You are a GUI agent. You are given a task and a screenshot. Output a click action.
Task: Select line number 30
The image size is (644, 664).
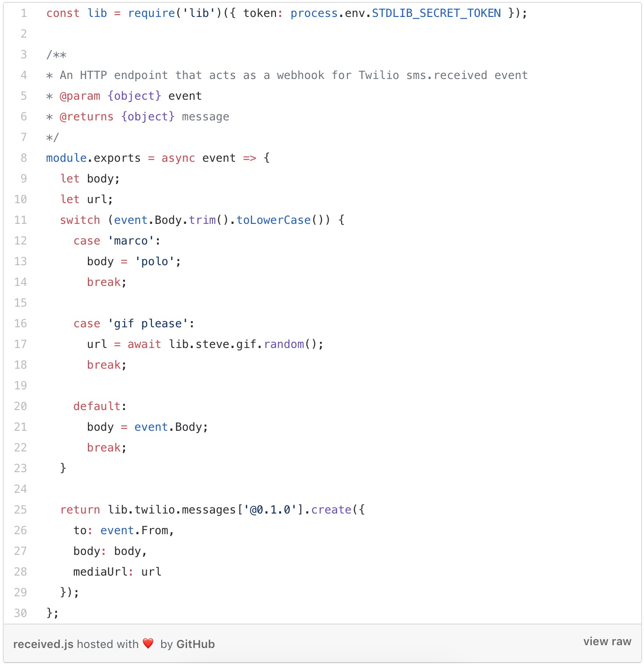click(21, 613)
